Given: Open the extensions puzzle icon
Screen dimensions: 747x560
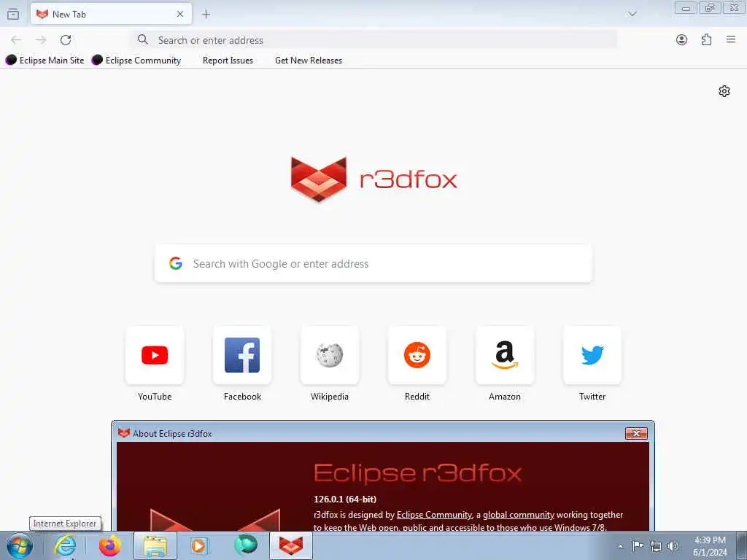Looking at the screenshot, I should tap(706, 40).
